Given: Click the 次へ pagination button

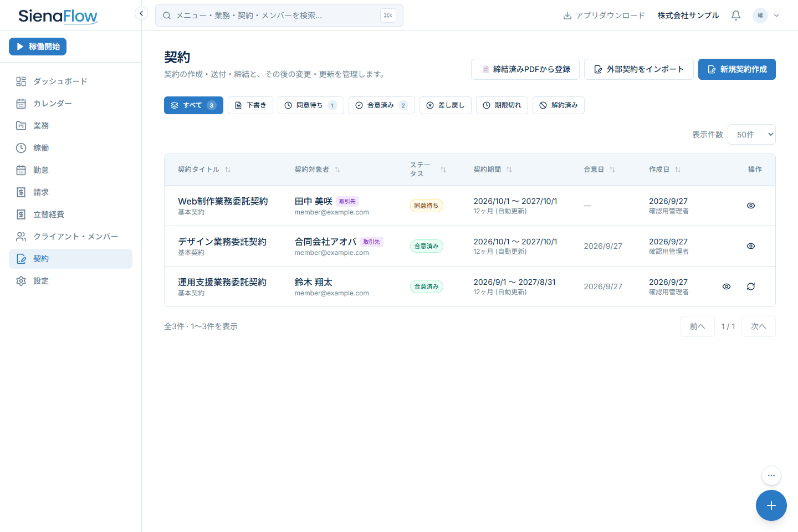Looking at the screenshot, I should [759, 326].
